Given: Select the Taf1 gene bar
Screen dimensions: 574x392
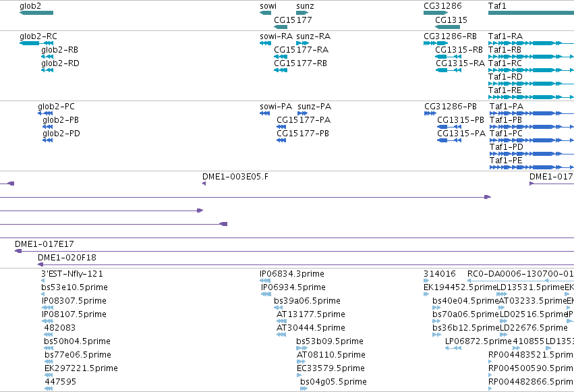Looking at the screenshot, I should 532,13.
